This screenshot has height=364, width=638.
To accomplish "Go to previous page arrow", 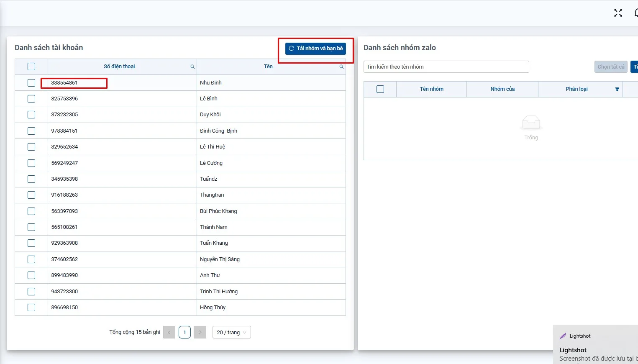I will [x=169, y=332].
